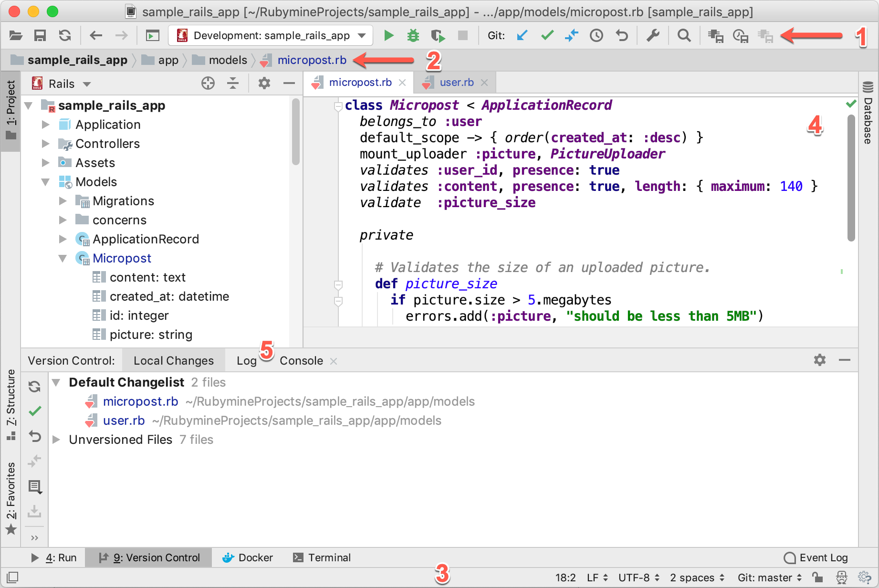This screenshot has width=879, height=588.
Task: Toggle read-only with the lock icon
Action: coord(817,577)
